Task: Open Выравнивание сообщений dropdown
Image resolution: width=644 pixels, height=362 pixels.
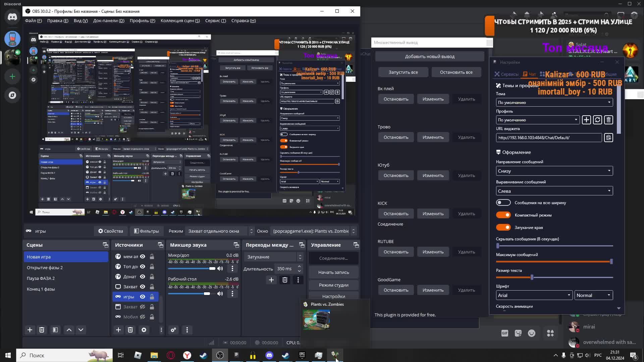Action: [x=554, y=191]
